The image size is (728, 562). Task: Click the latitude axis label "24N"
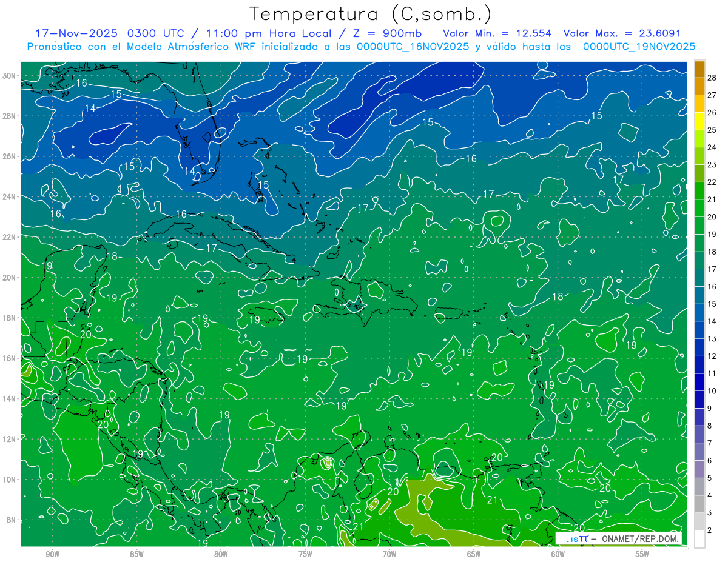(x=9, y=197)
